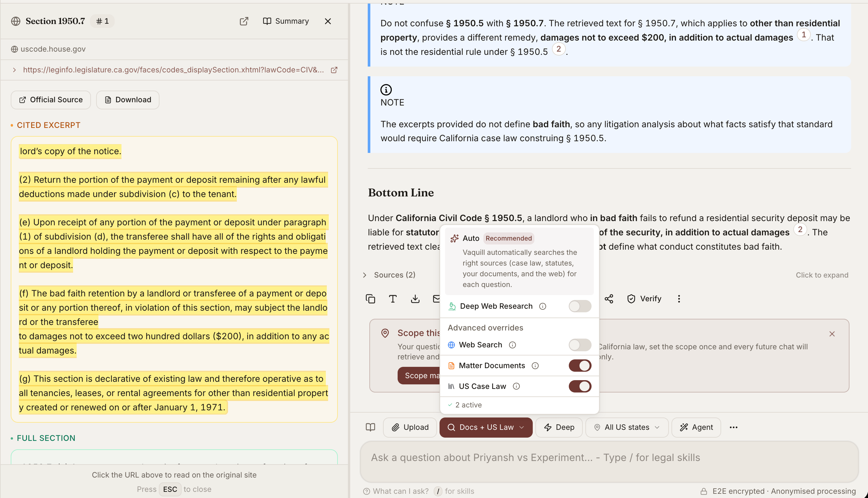Click the NOTE info circle icon
868x498 pixels.
[x=386, y=90]
